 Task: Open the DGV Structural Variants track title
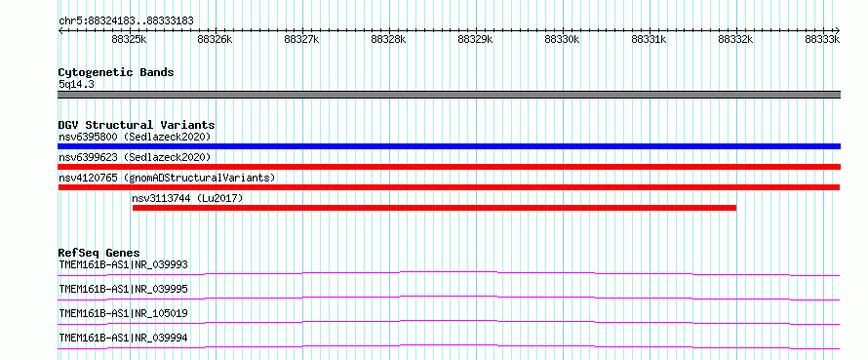pos(137,125)
